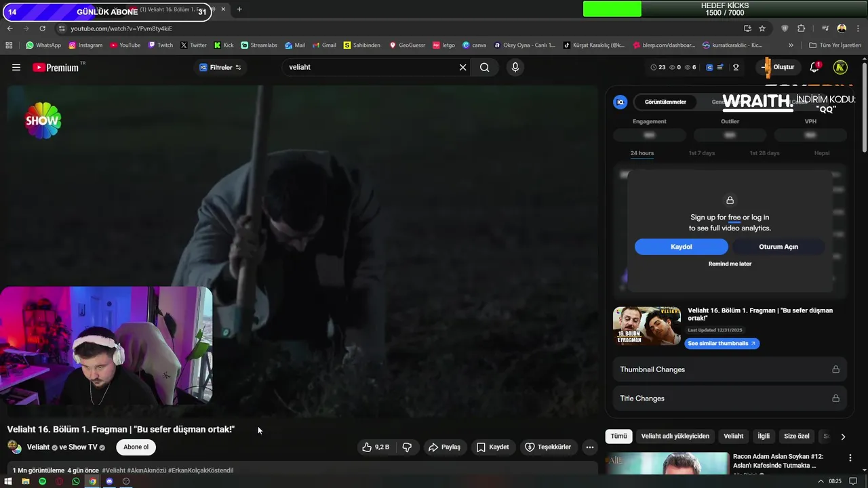Select the Hepsi range tab

click(x=822, y=152)
